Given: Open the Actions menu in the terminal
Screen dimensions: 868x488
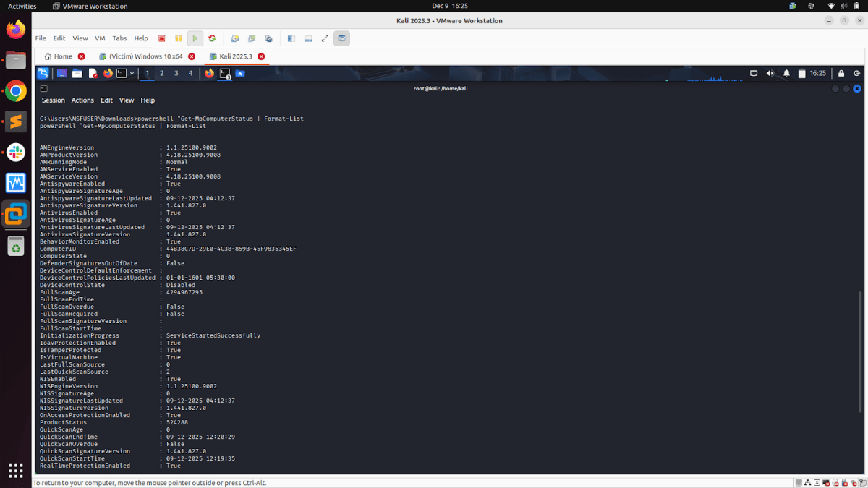Looking at the screenshot, I should [82, 100].
